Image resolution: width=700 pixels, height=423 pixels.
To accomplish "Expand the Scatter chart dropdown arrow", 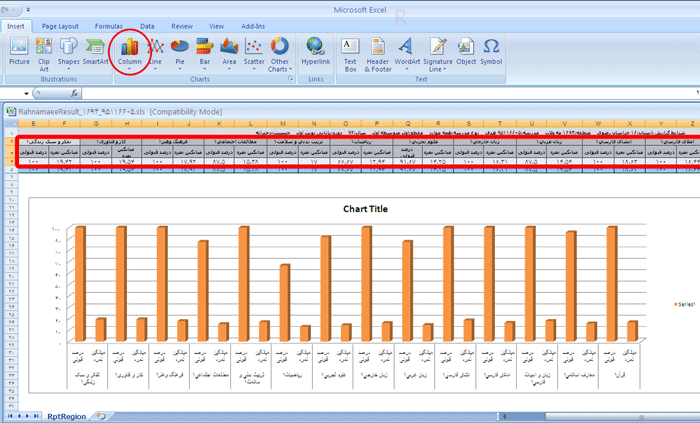I will coord(254,69).
